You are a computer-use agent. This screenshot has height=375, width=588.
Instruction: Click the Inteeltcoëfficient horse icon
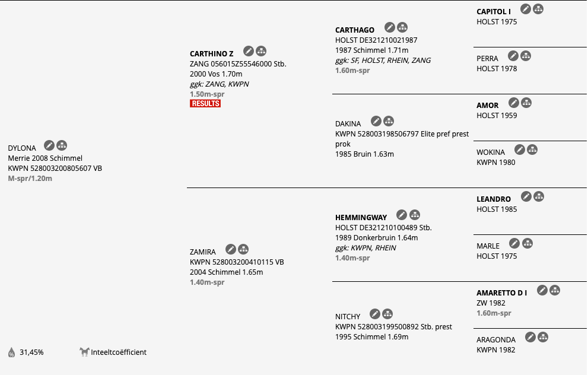tap(84, 352)
